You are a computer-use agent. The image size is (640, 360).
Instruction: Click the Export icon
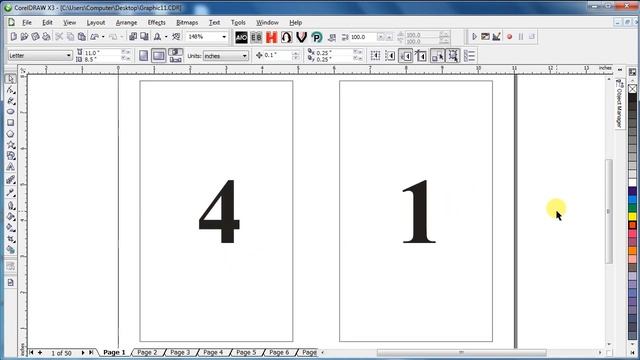(144, 37)
